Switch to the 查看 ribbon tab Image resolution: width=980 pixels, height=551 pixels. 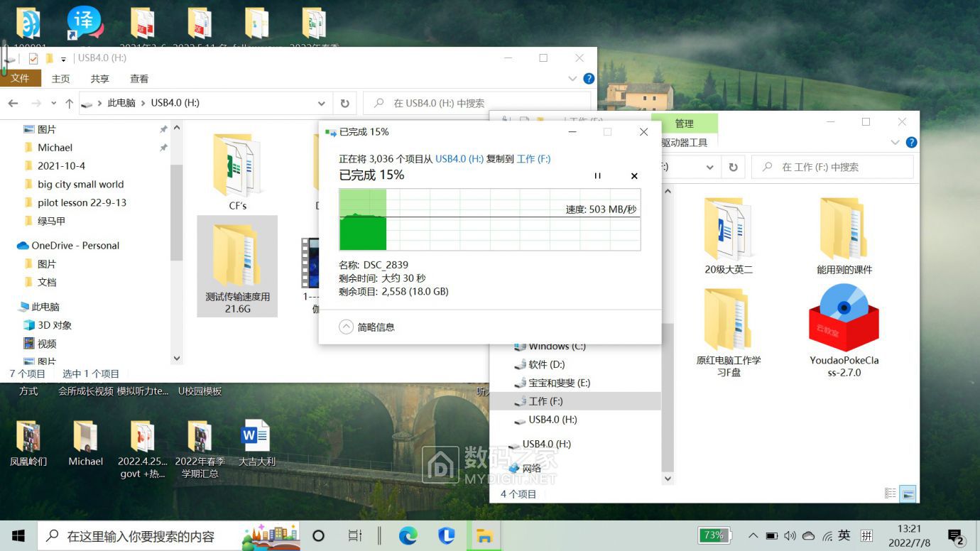pos(139,79)
